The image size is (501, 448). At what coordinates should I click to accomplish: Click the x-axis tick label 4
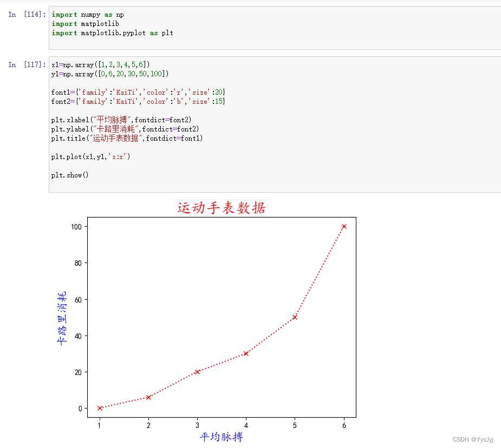coord(246,425)
